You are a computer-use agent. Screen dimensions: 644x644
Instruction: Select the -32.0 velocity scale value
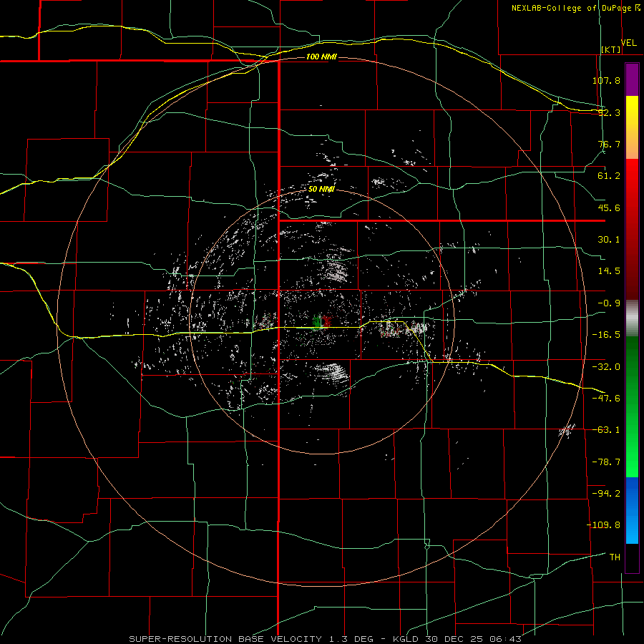tap(606, 367)
